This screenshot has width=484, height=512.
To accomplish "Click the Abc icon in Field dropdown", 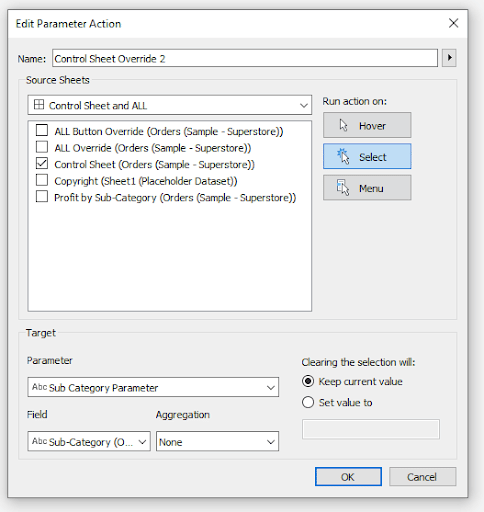I will 39,441.
